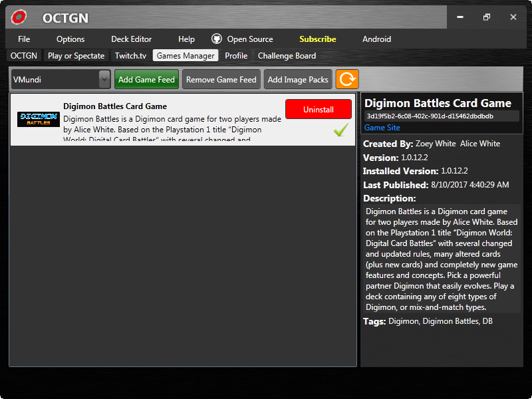Viewport: 532px width, 399px height.
Task: Click the yellow Subscribe menu item
Action: [x=318, y=39]
